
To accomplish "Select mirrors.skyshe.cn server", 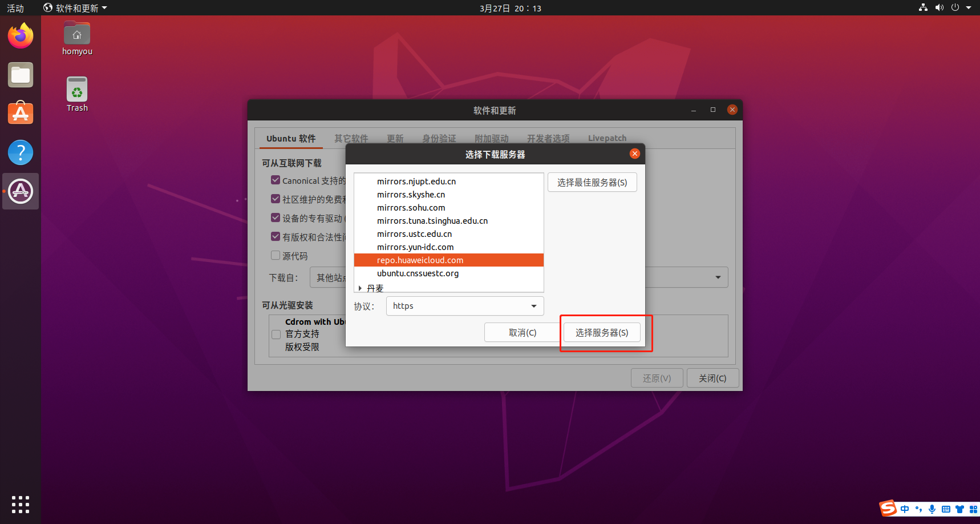I will tap(449, 195).
